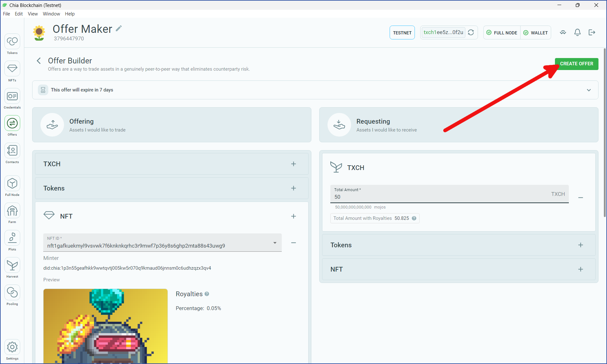This screenshot has height=364, width=607.
Task: Click the page vertical scrollbar
Action: (x=604, y=132)
